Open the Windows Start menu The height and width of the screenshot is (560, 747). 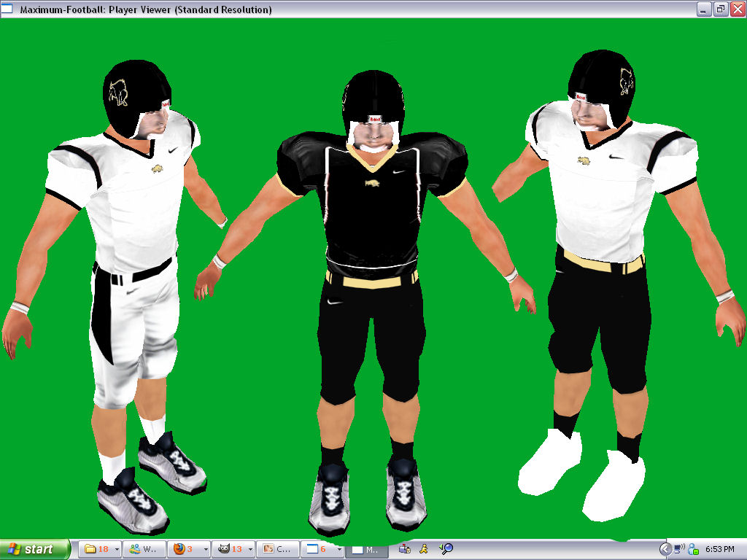(34, 549)
